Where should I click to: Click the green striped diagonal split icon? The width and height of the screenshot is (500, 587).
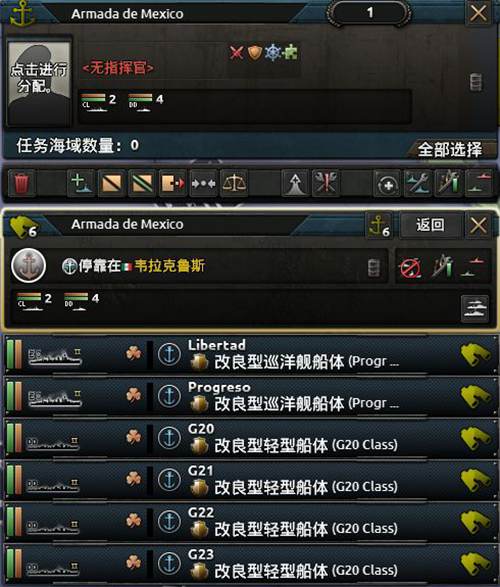(x=142, y=183)
